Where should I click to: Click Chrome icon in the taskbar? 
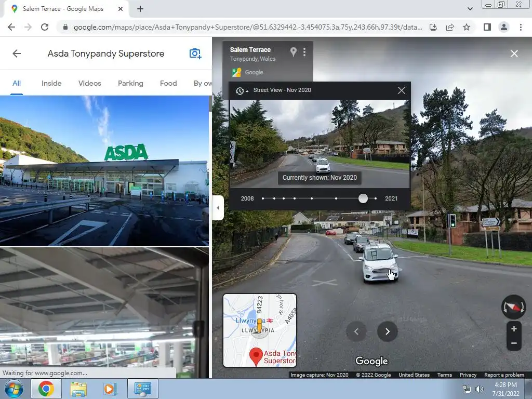point(46,389)
